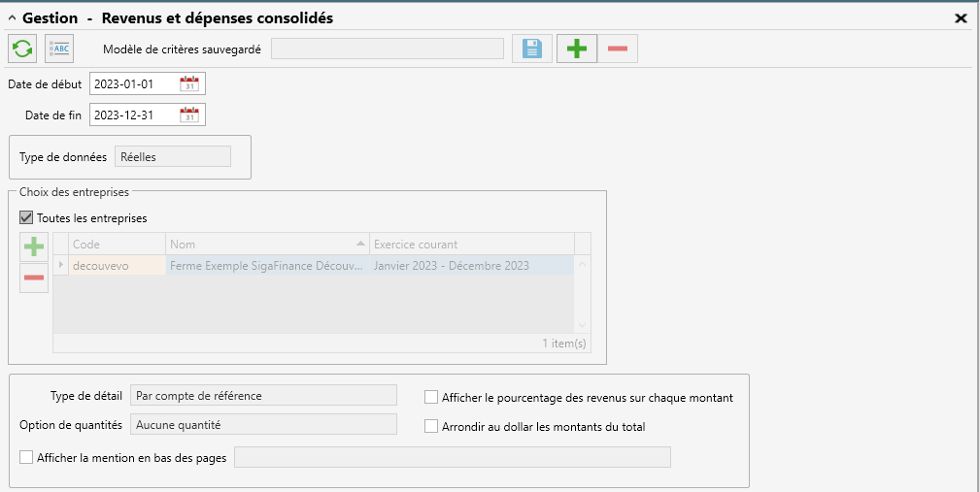Check Afficher la mention en bas des pages
Viewport: 980px width, 492px height.
point(26,458)
